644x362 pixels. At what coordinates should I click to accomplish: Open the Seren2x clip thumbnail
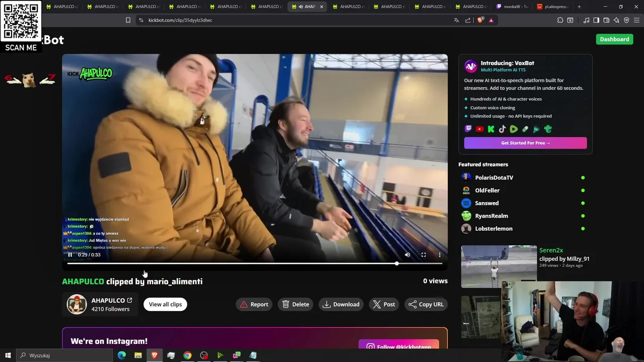pos(499,266)
